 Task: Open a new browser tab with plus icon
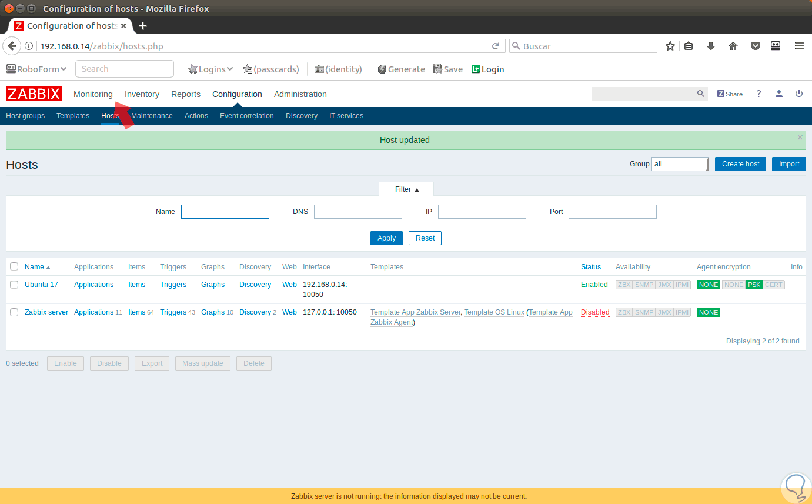coord(143,26)
